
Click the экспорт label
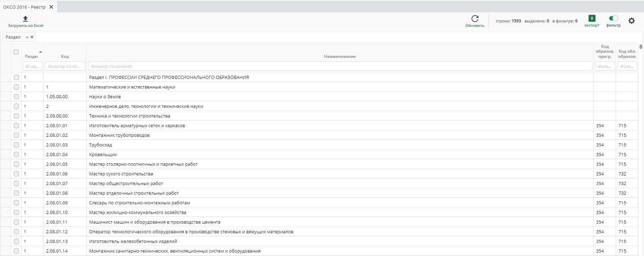pyautogui.click(x=592, y=25)
